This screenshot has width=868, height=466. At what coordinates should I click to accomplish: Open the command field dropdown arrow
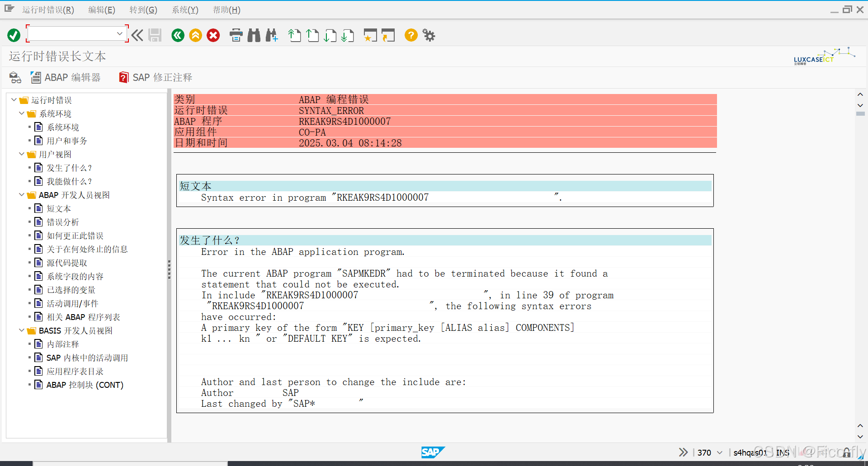coord(119,33)
